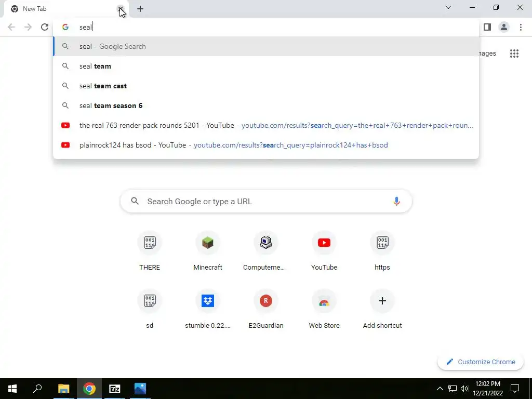Viewport: 532px width, 399px height.
Task: Open the Chrome side panel icon
Action: (487, 27)
